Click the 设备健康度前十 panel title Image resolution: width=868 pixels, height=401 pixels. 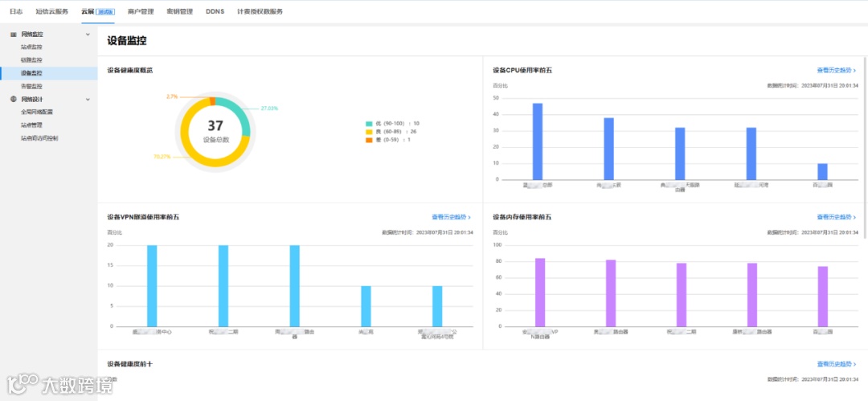click(130, 364)
